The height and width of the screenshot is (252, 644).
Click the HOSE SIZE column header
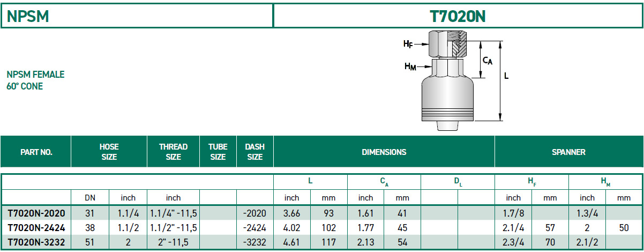109,152
